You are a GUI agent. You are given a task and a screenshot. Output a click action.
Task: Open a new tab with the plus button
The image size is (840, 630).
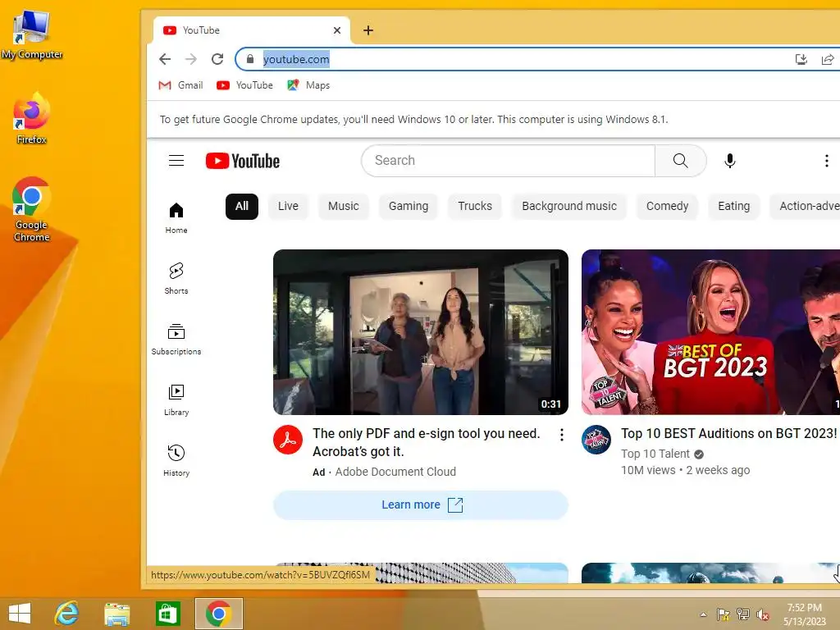click(x=368, y=30)
